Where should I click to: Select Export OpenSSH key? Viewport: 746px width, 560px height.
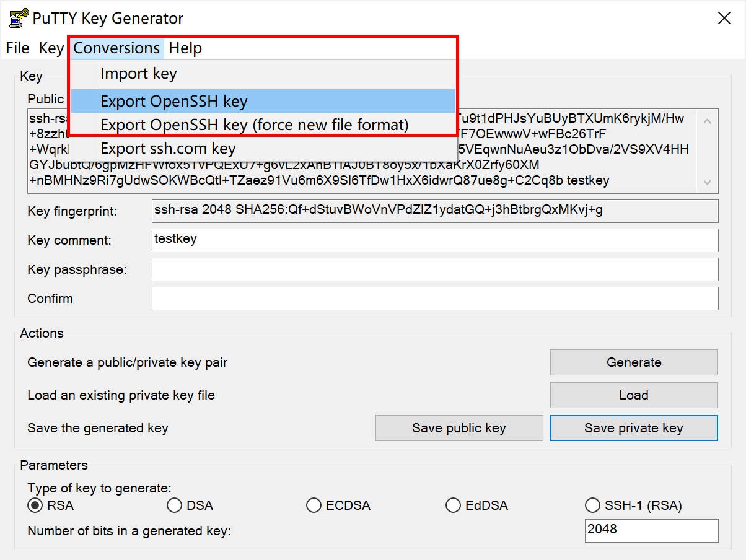[x=263, y=101]
